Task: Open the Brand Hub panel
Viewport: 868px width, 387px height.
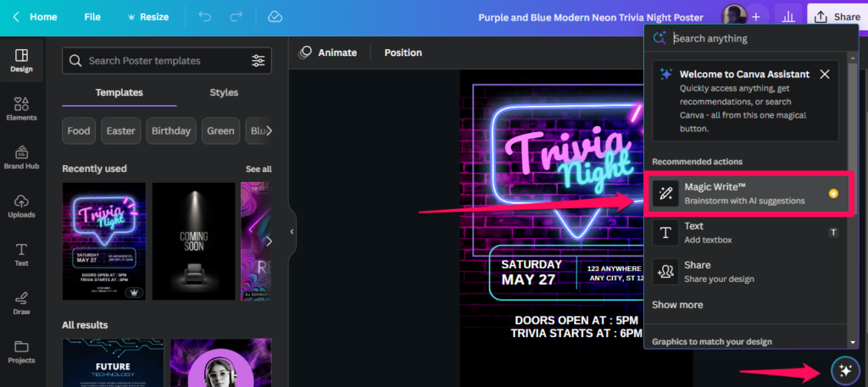Action: [21, 158]
